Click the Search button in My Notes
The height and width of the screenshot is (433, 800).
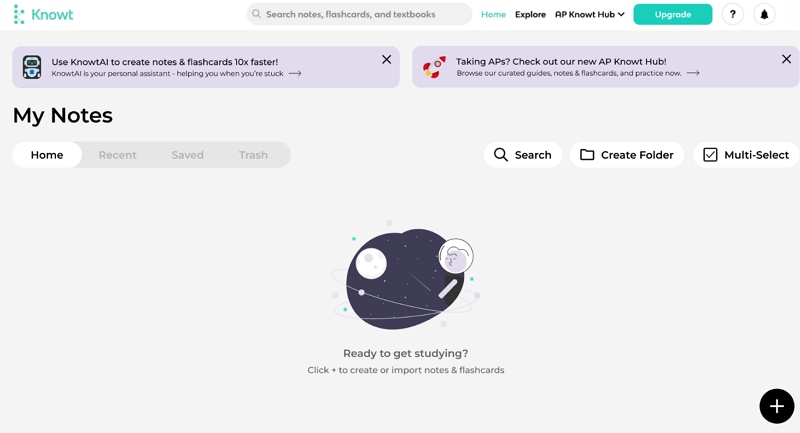click(x=523, y=155)
